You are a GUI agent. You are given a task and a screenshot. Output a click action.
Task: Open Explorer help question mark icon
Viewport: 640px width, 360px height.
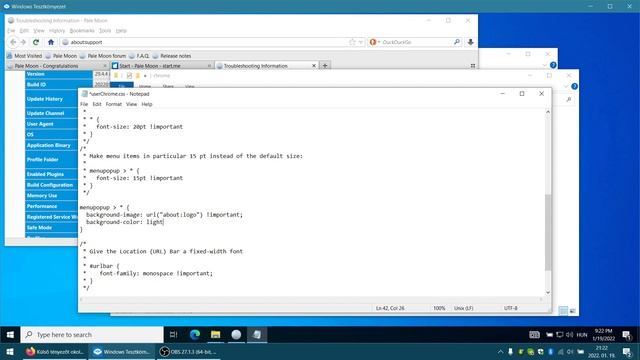(574, 86)
